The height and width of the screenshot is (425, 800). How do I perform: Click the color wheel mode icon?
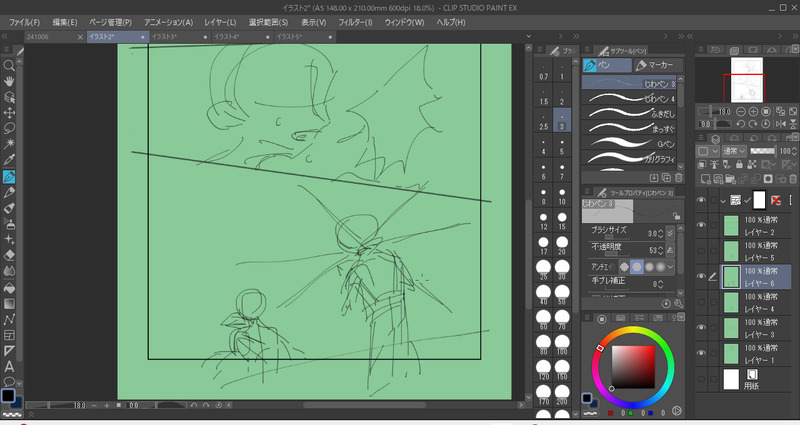click(602, 319)
